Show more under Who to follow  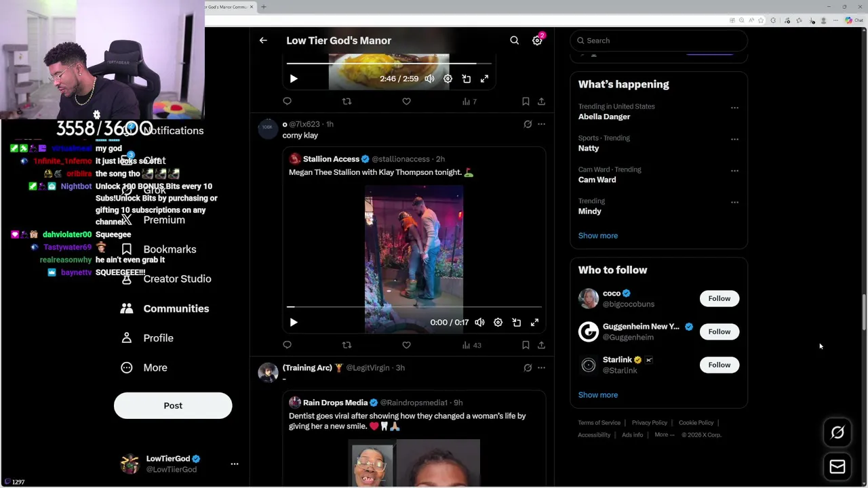[x=598, y=395]
